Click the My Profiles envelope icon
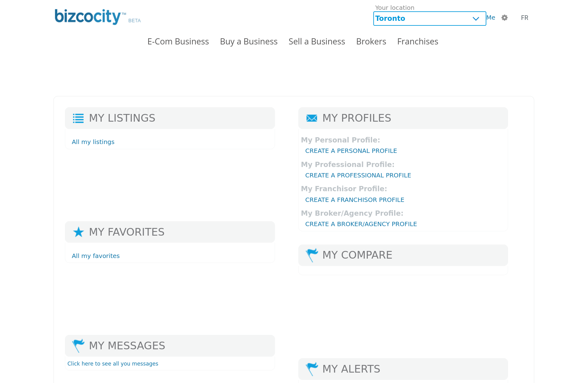 click(311, 118)
